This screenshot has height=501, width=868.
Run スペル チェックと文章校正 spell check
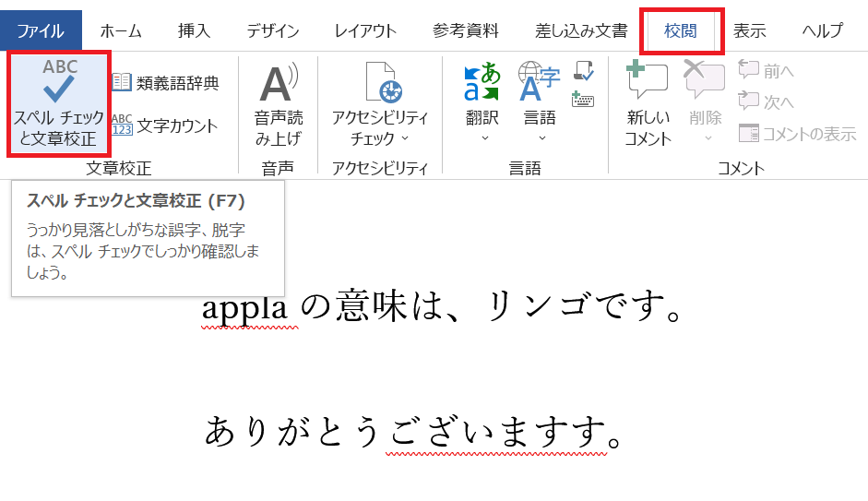pos(59,104)
